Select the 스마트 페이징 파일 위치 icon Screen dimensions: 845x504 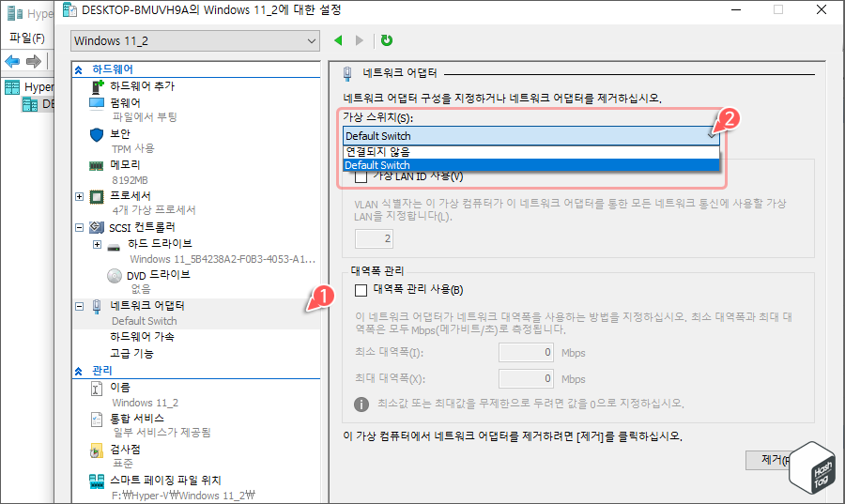click(x=97, y=481)
